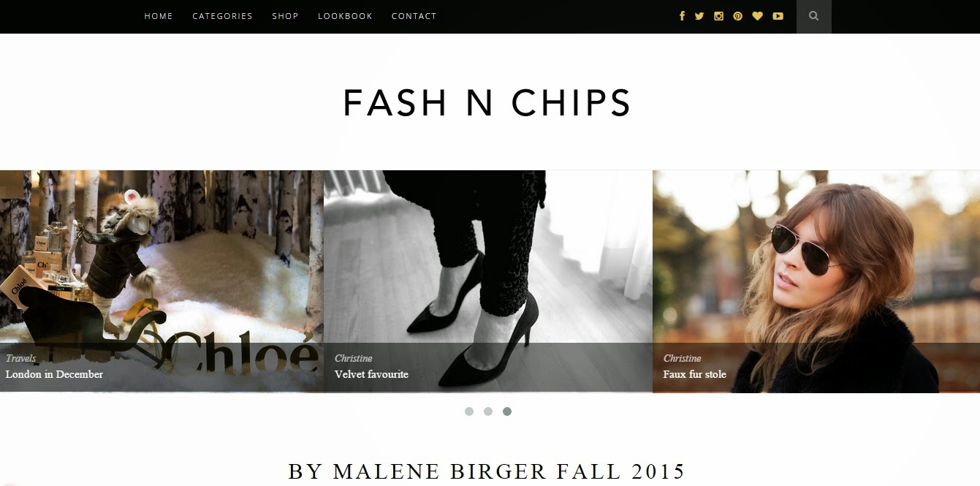Open the Shop menu item
Image resolution: width=980 pixels, height=486 pixels.
[x=285, y=16]
